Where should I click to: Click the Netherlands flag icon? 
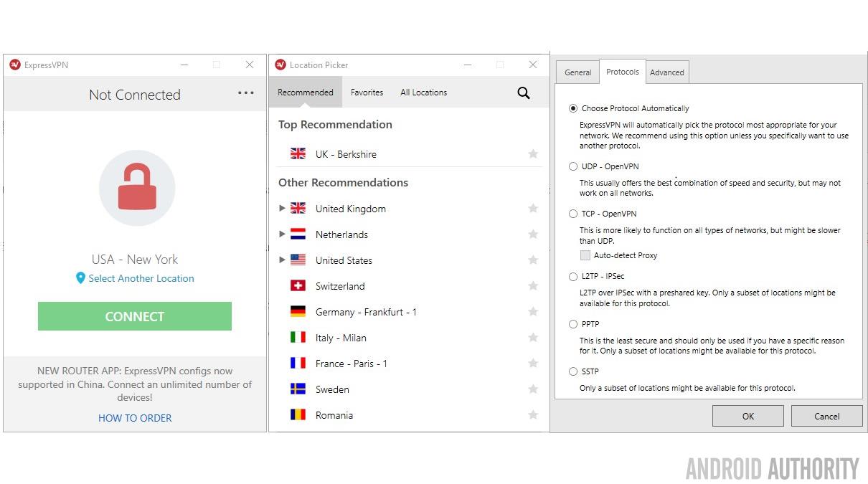tap(298, 234)
